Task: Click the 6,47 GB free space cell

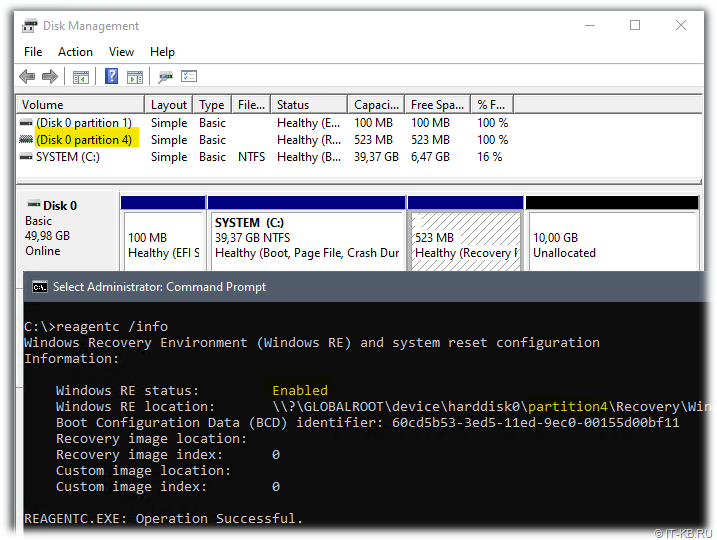Action: [430, 157]
